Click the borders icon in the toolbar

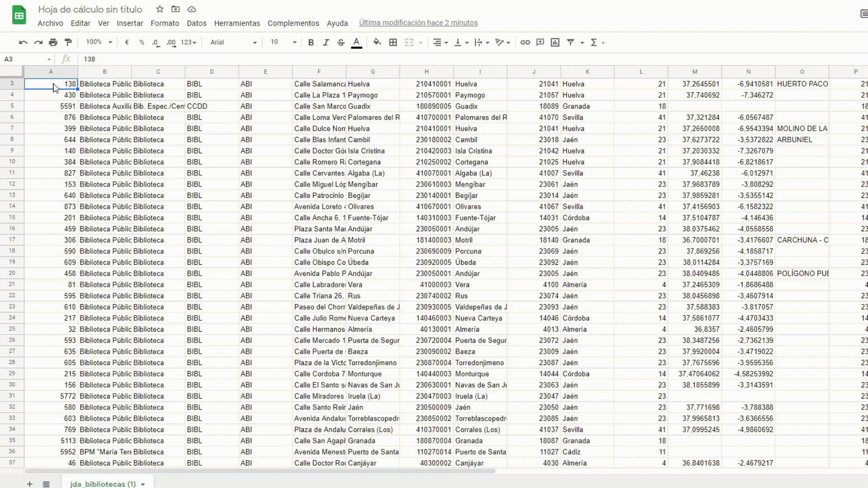[393, 42]
